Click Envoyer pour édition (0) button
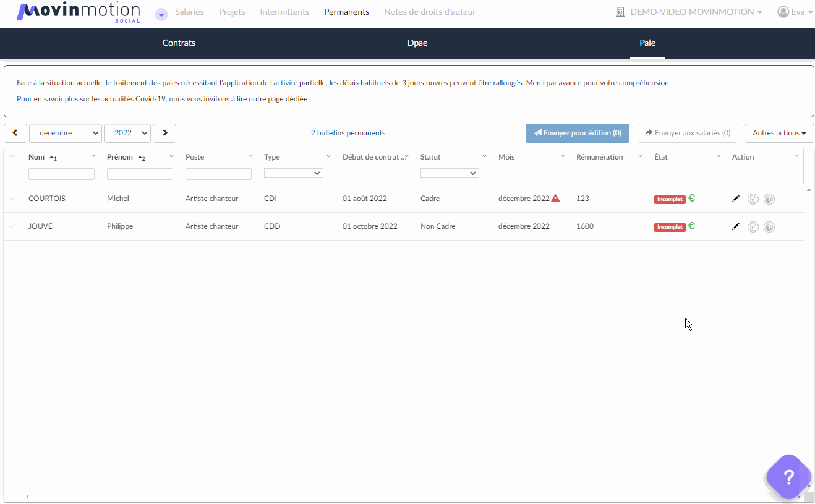Viewport: 815px width, 504px height. 578,133
